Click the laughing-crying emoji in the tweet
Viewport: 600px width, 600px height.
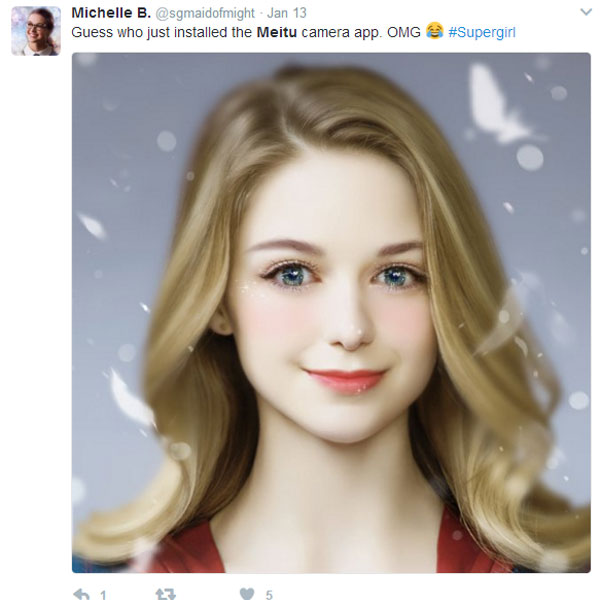tap(434, 32)
